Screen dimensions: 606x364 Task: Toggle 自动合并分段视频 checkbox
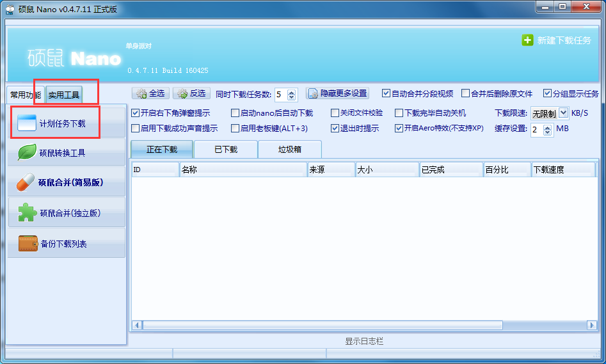(x=386, y=93)
